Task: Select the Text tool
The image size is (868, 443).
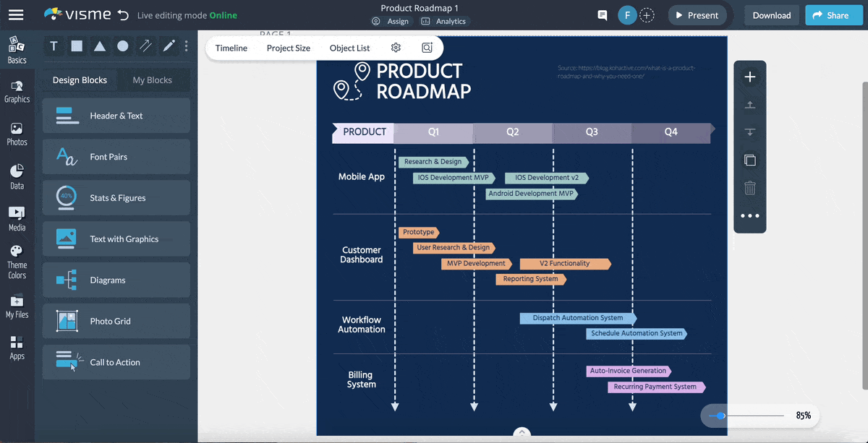Action: coord(54,46)
